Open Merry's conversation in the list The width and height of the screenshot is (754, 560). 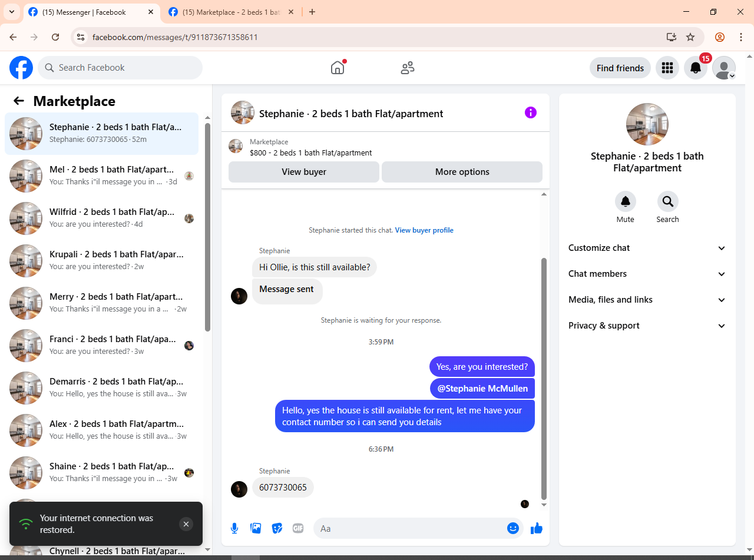(x=102, y=303)
